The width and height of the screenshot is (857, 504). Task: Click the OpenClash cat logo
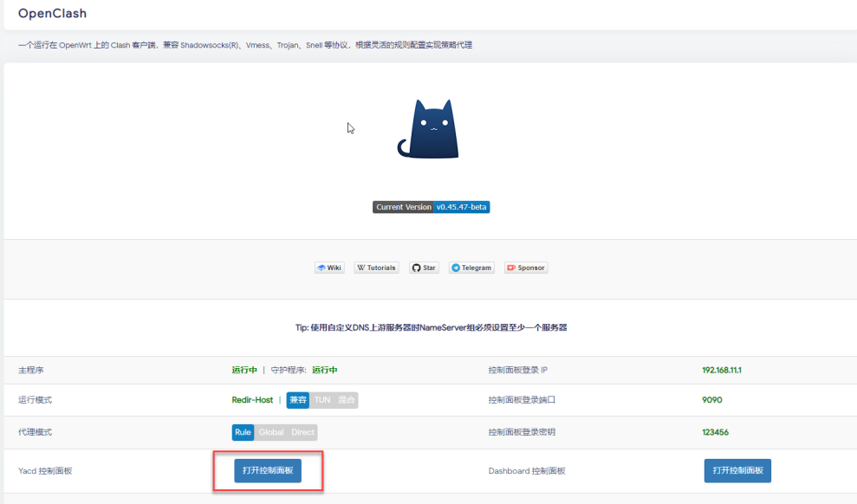(430, 130)
